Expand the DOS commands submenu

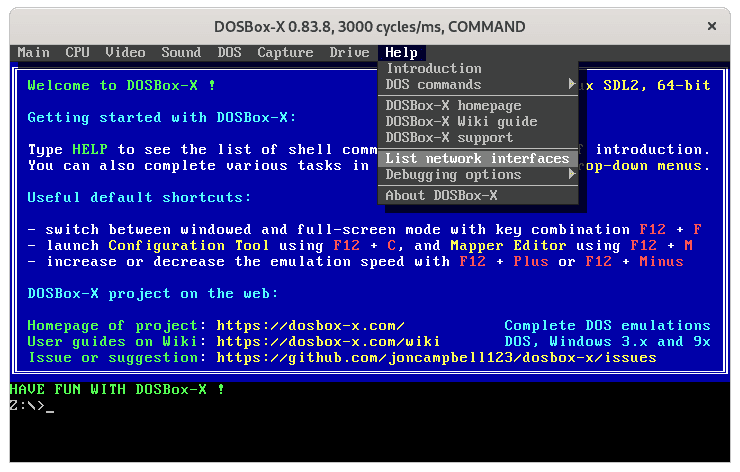coord(478,84)
